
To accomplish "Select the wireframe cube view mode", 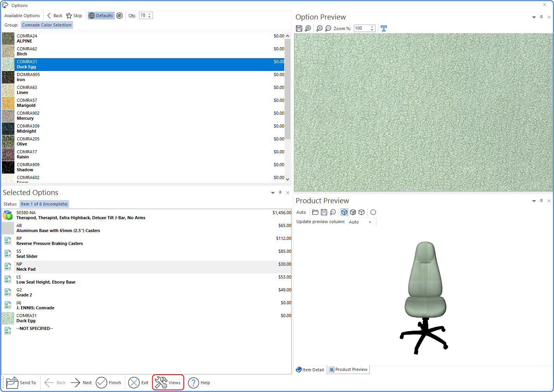I will (362, 212).
